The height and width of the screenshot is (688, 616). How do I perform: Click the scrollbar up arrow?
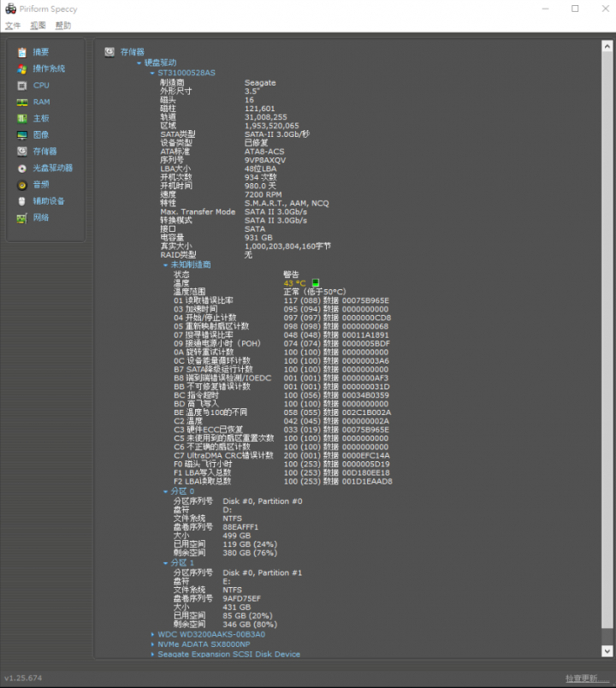click(x=607, y=46)
